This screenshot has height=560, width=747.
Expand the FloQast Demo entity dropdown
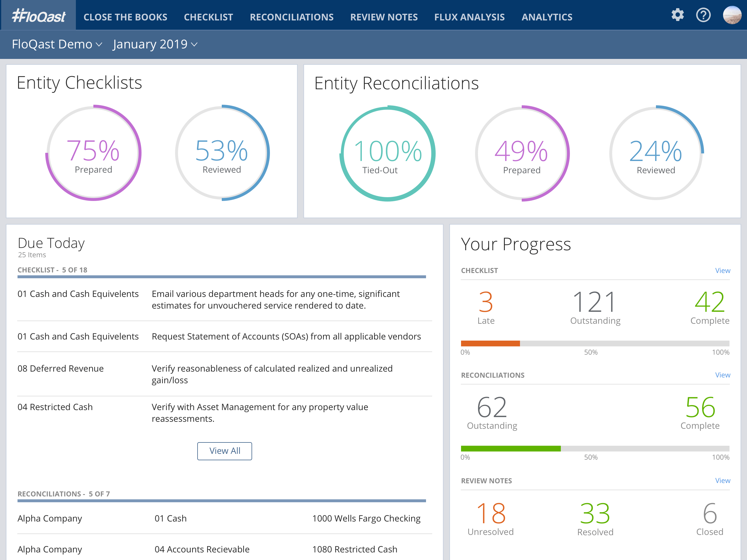pyautogui.click(x=57, y=44)
